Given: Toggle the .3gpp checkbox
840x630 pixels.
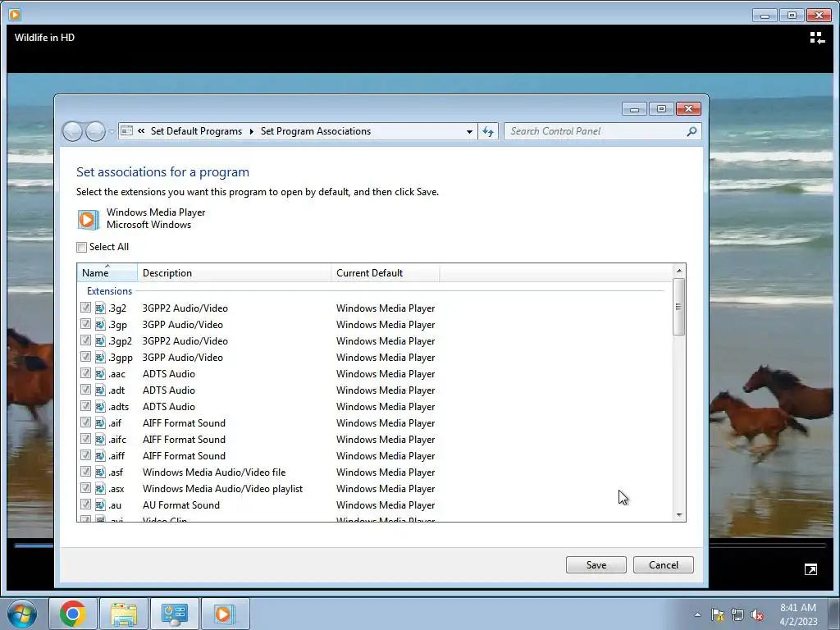Looking at the screenshot, I should point(85,357).
